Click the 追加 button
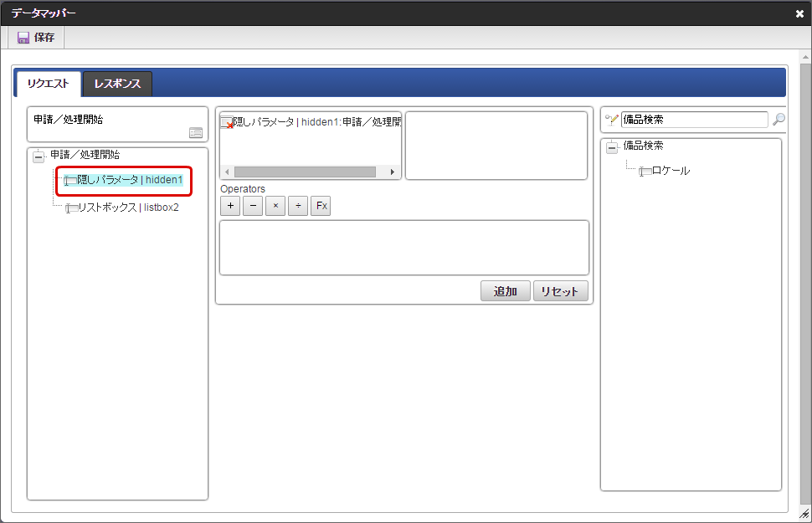 [x=506, y=291]
